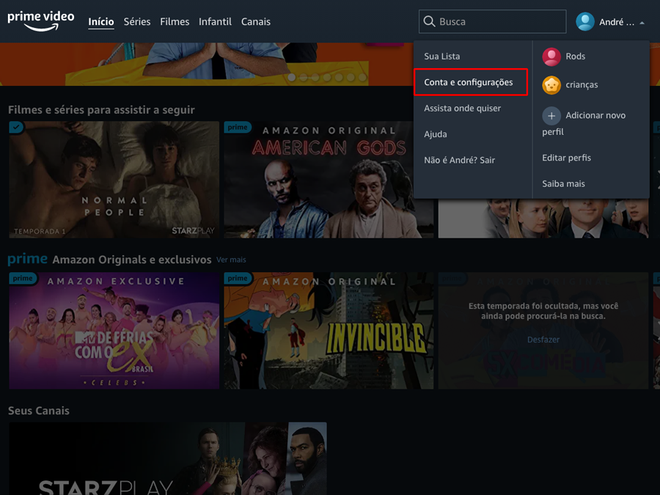
Task: Choose Assista onde quiser
Action: click(462, 108)
